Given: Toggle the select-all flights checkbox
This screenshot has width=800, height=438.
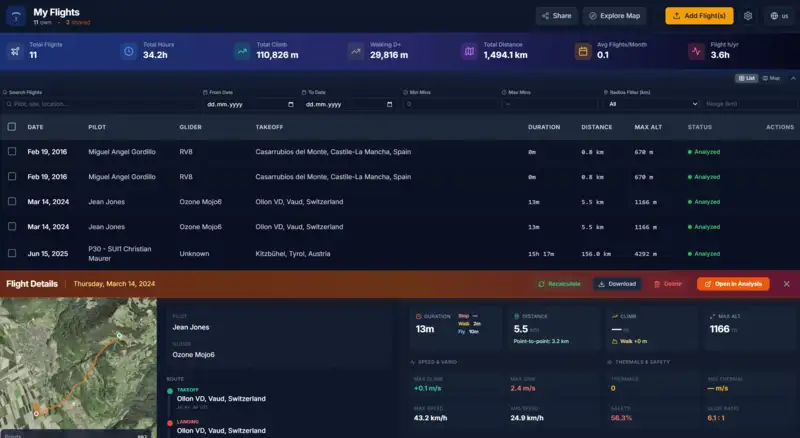Looking at the screenshot, I should [12, 127].
